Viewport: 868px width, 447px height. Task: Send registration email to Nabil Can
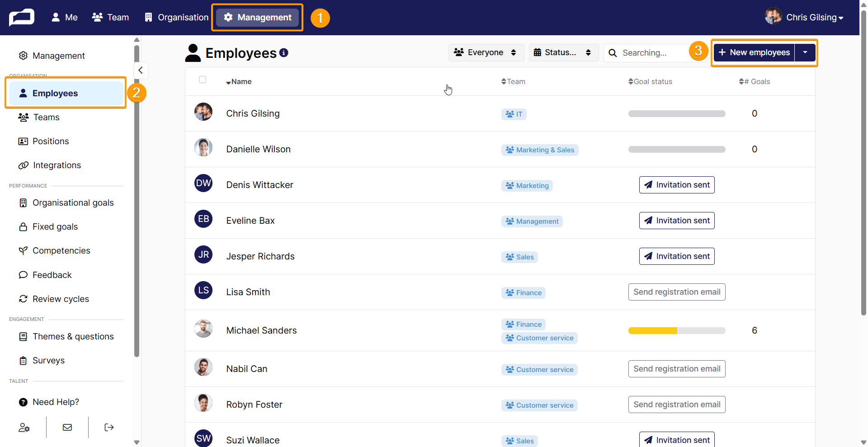[x=677, y=369]
